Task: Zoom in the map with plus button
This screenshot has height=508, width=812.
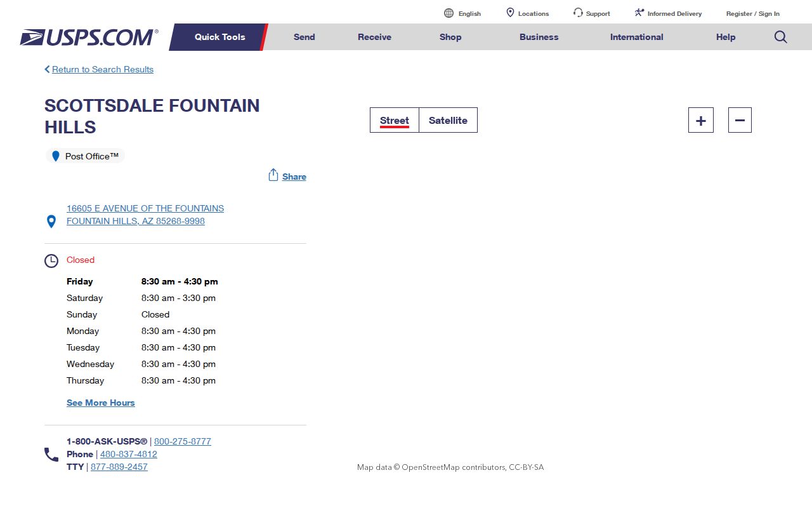Action: [701, 120]
